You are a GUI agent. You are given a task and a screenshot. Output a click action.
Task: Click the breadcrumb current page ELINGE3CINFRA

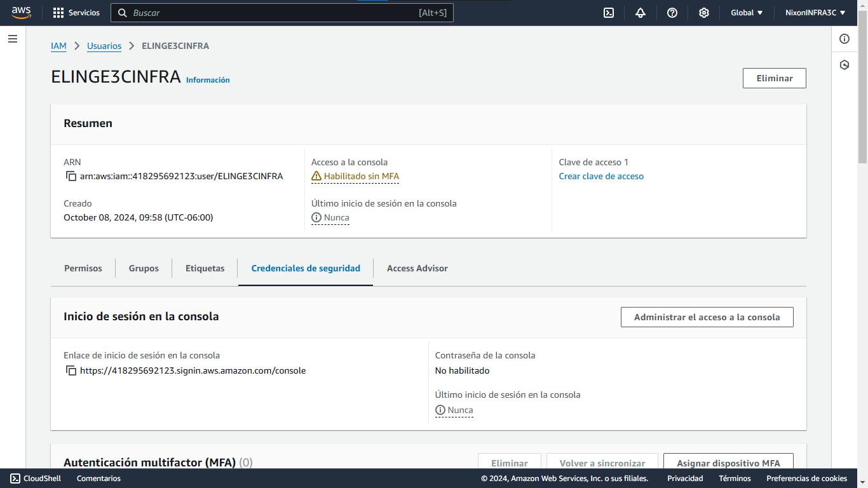click(175, 46)
